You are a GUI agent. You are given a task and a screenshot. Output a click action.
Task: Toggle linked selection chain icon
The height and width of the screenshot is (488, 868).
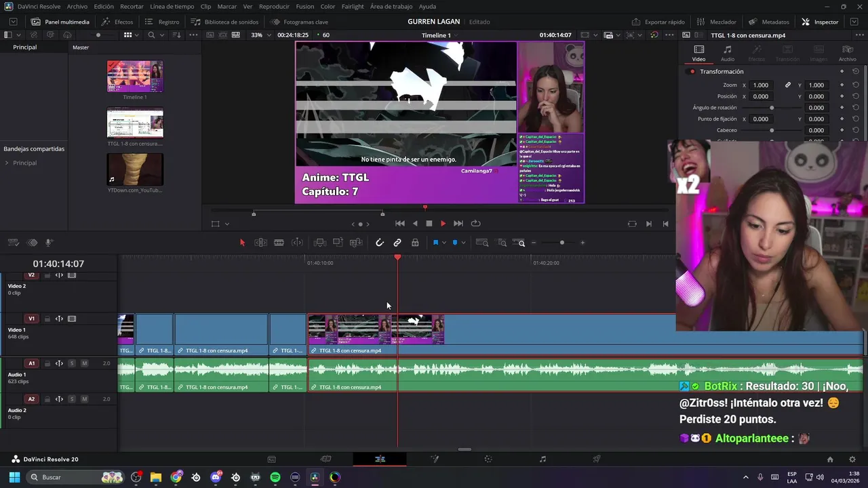click(x=397, y=243)
